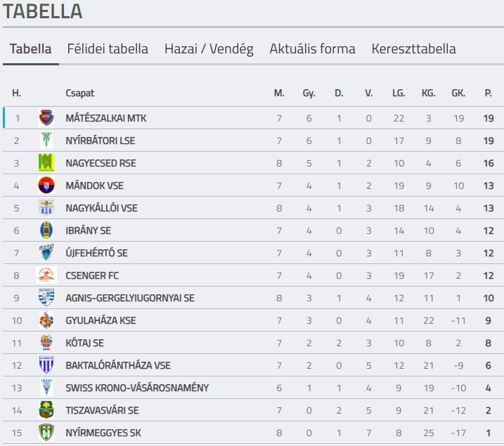Click the Mátészalkai MTK club crest
Viewport: 504px width, 446px height.
46,118
